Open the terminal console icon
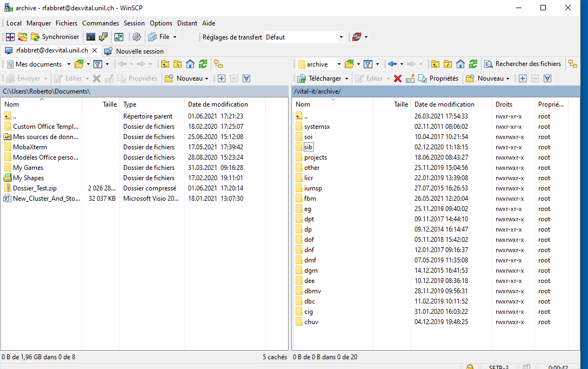The image size is (588, 369). (x=91, y=37)
